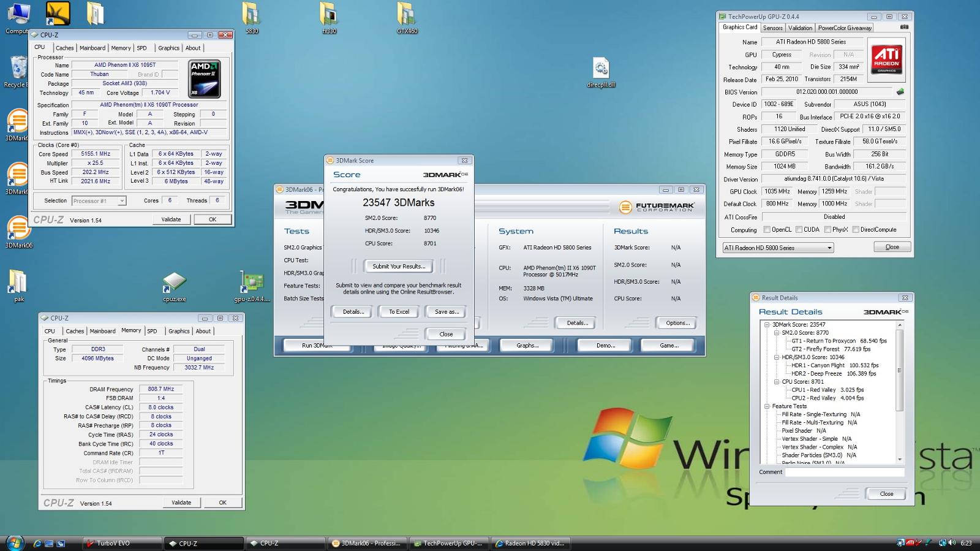The width and height of the screenshot is (980, 551).
Task: Click Details... in 3DMark Score dialog
Action: 353,312
